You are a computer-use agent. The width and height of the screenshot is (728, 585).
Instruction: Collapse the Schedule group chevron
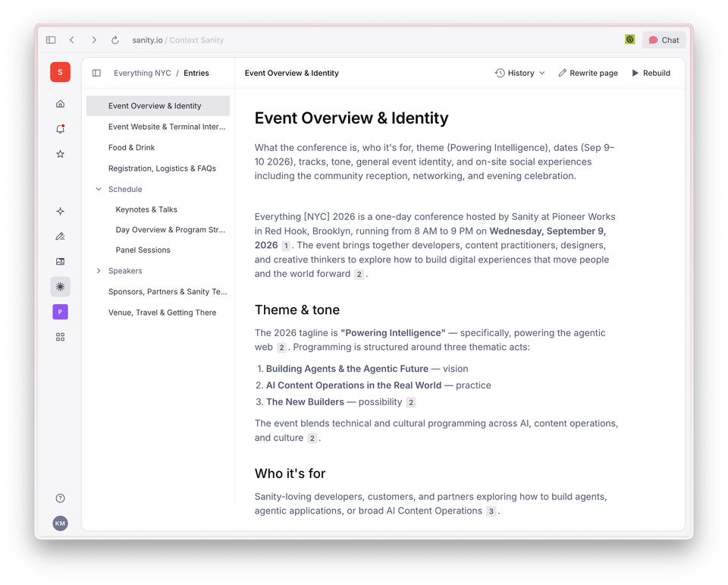[x=99, y=189]
